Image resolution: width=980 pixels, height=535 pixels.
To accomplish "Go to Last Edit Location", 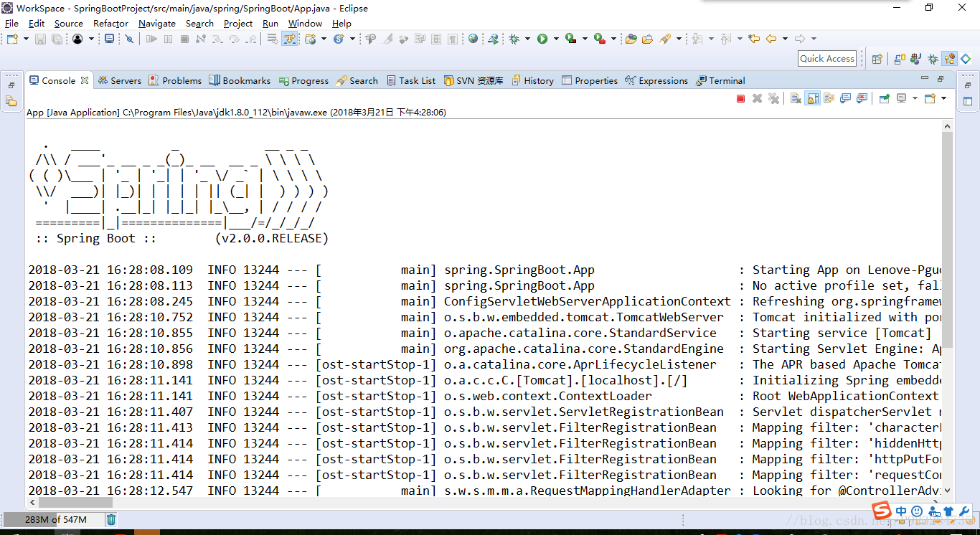I will (x=754, y=39).
